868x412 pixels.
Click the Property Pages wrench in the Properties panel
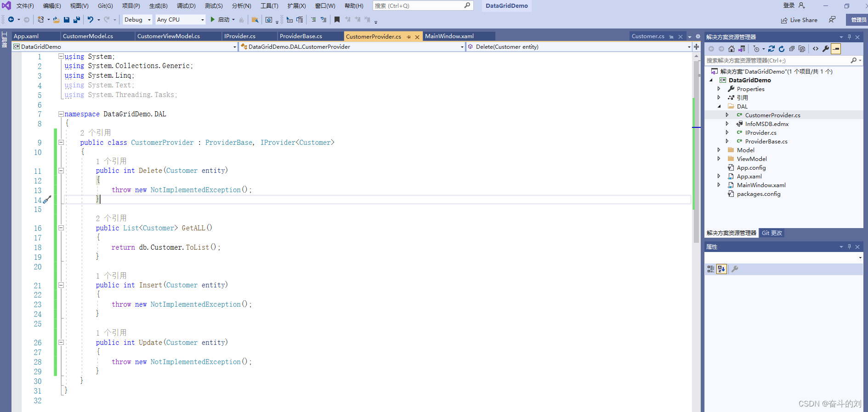(735, 269)
